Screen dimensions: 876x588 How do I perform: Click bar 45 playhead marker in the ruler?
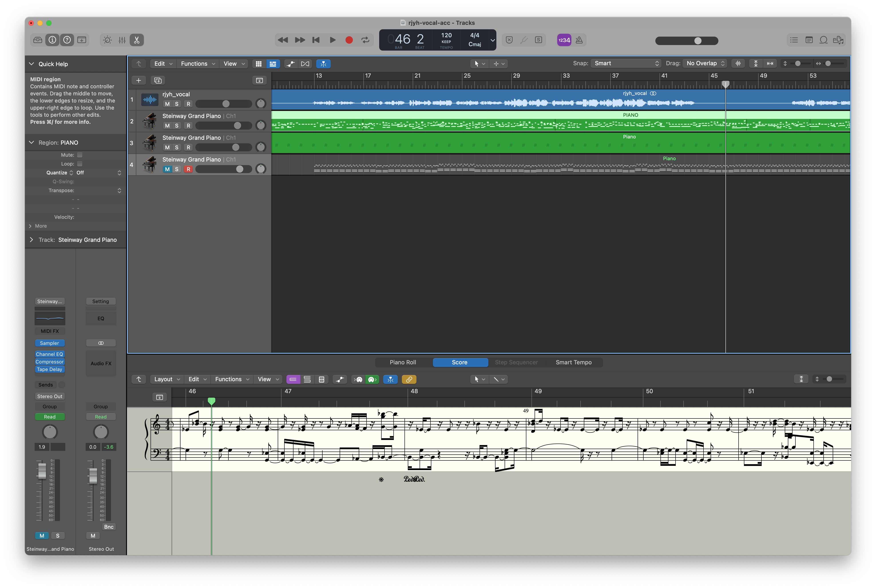(x=725, y=84)
